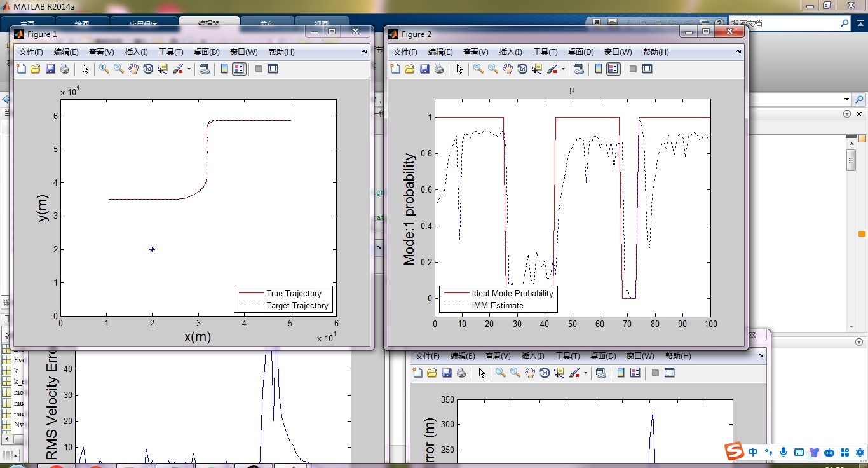
Task: Click Link Plot icon in Figure 1
Action: [x=205, y=69]
